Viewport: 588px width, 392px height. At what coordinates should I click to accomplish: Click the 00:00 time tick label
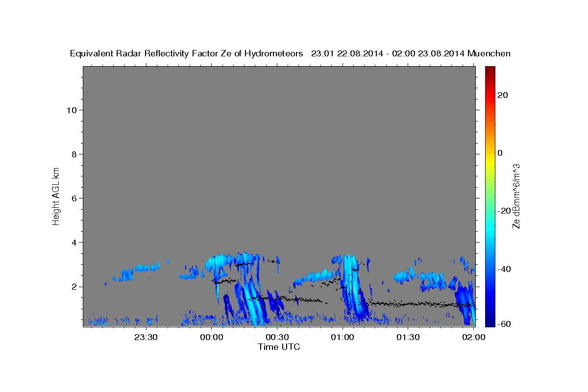212,337
